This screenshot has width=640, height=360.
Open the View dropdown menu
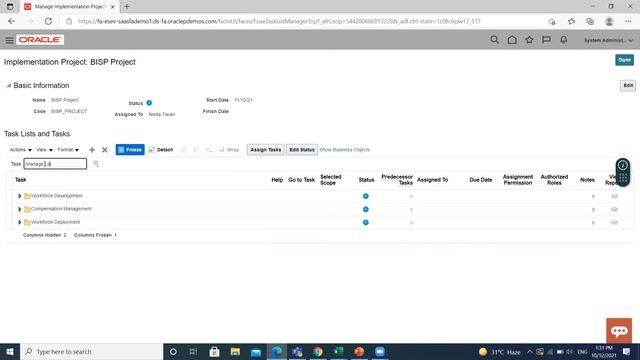[44, 150]
